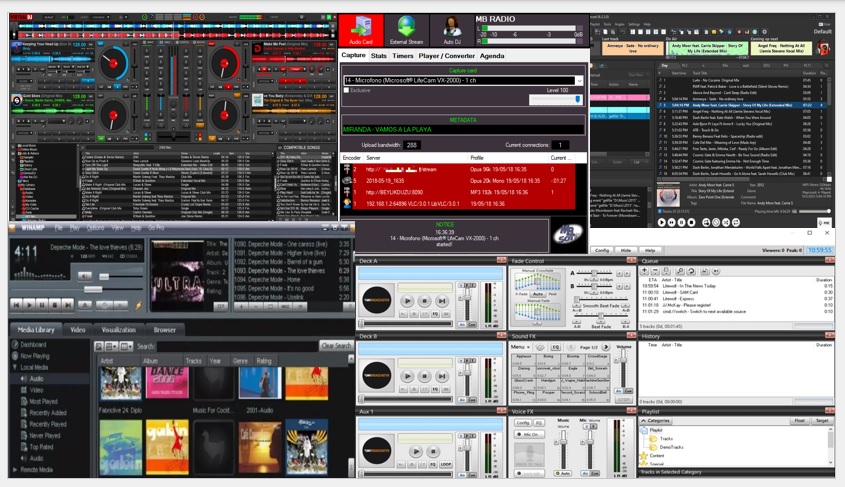The width and height of the screenshot is (845, 487).
Task: Select the DANCE 2006 album cover thumbnail
Action: point(167,383)
